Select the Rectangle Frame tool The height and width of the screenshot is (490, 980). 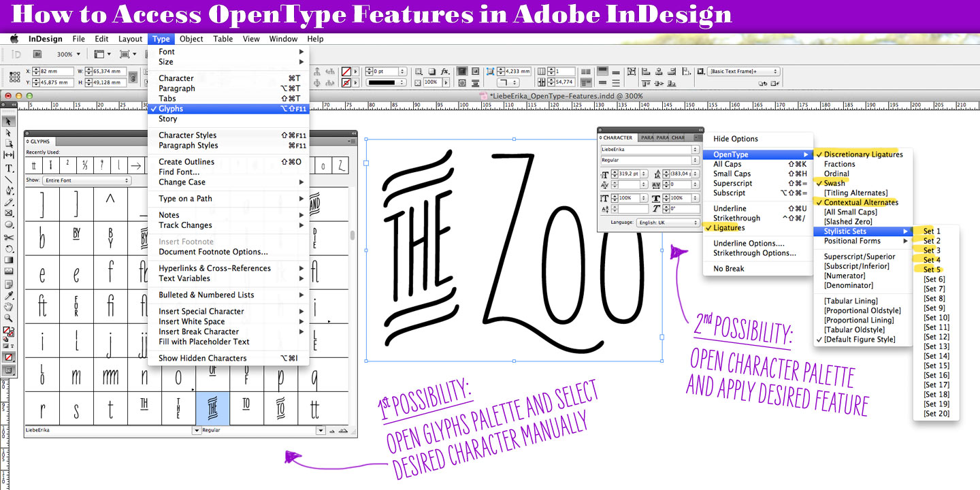tap(9, 213)
